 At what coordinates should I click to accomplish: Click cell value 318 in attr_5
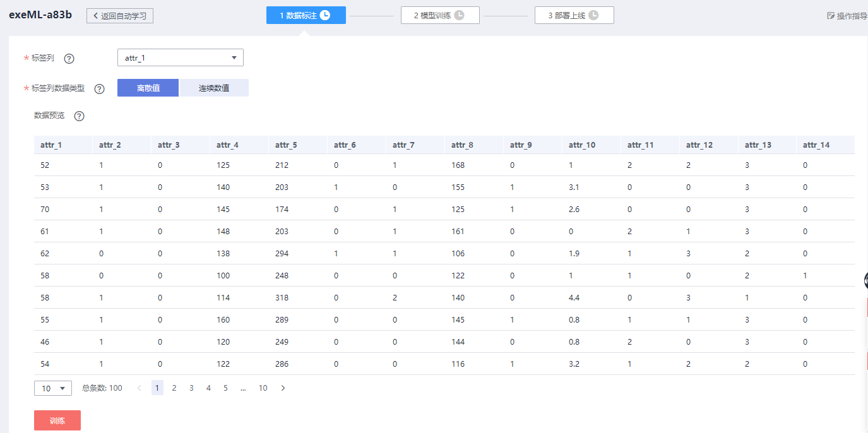(282, 298)
